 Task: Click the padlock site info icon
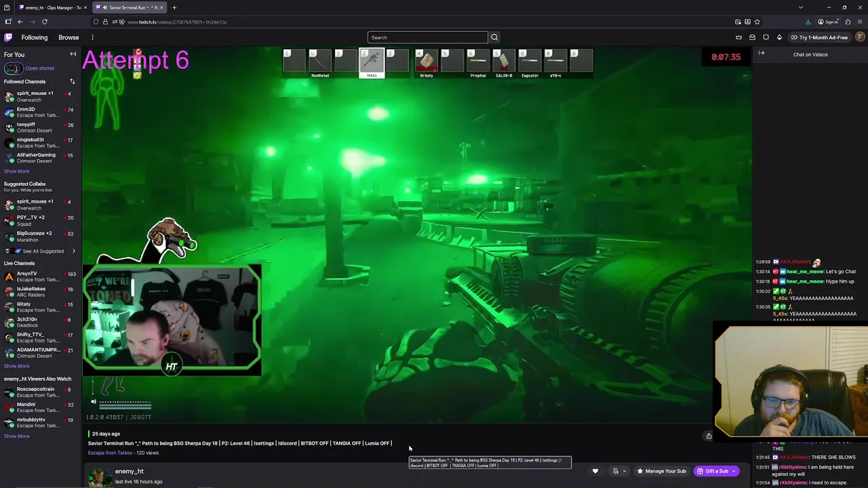point(105,22)
